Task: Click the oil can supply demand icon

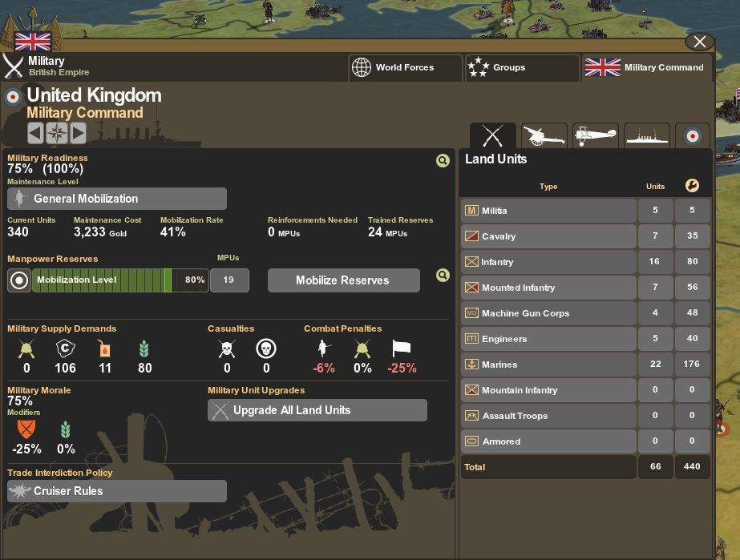Action: point(104,348)
